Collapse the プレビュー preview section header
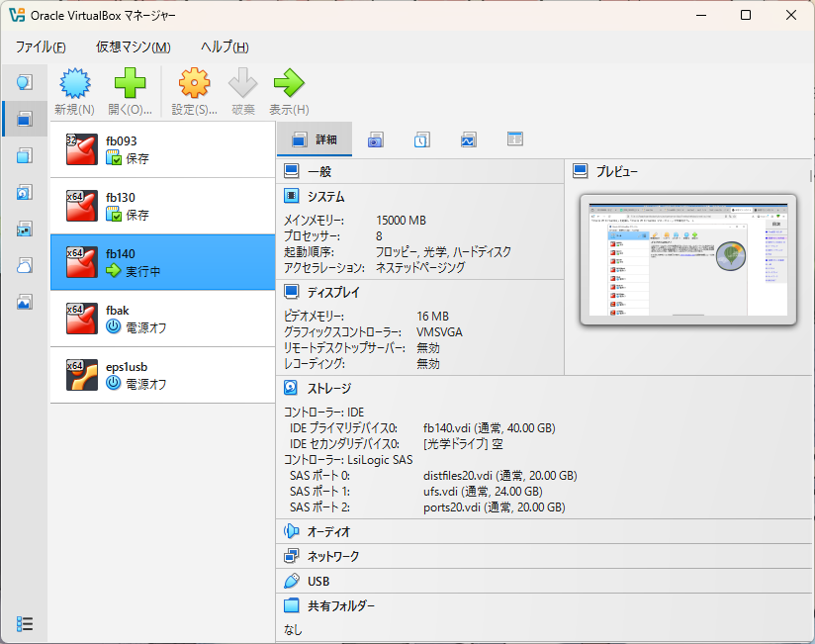Viewport: 815px width, 644px height. (689, 171)
